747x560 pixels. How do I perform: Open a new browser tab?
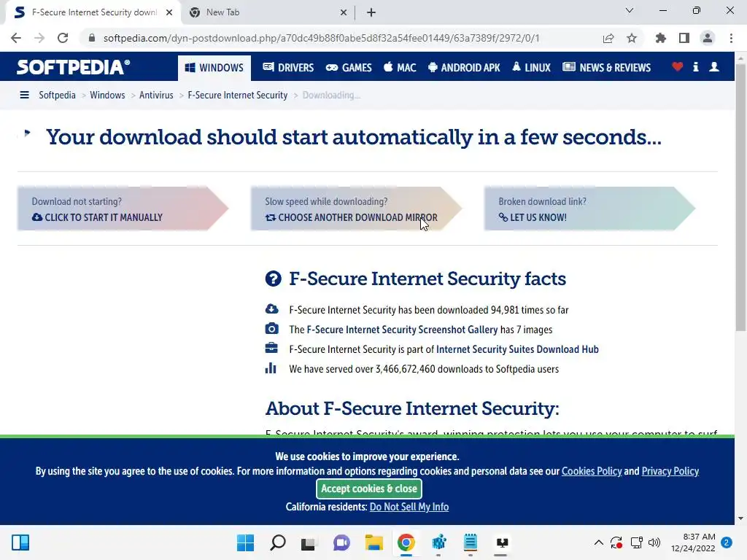coord(371,12)
